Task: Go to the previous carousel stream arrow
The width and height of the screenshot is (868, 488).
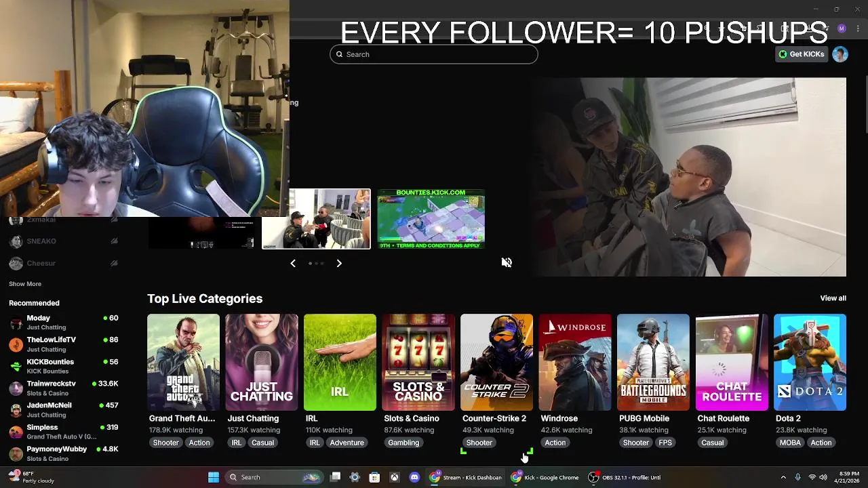Action: [293, 263]
